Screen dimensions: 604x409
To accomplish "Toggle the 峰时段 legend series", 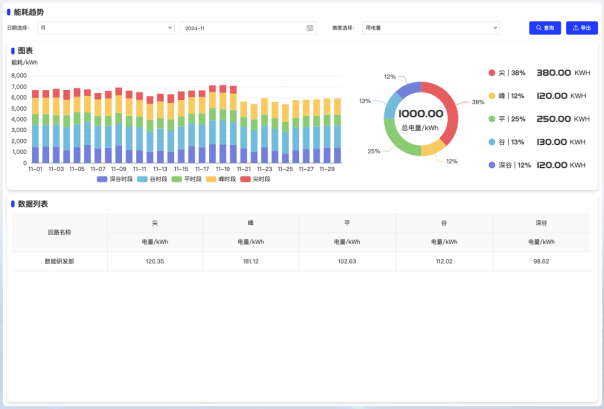I will coord(219,179).
